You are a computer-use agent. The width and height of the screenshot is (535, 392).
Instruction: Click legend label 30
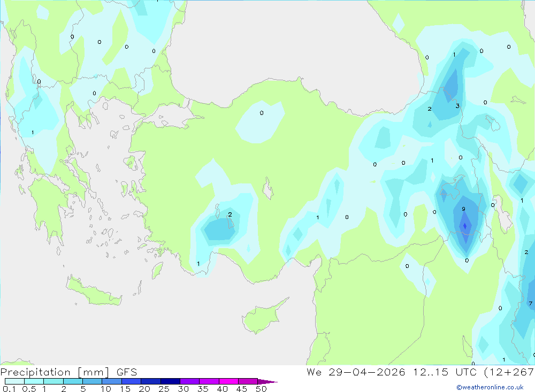point(183,389)
